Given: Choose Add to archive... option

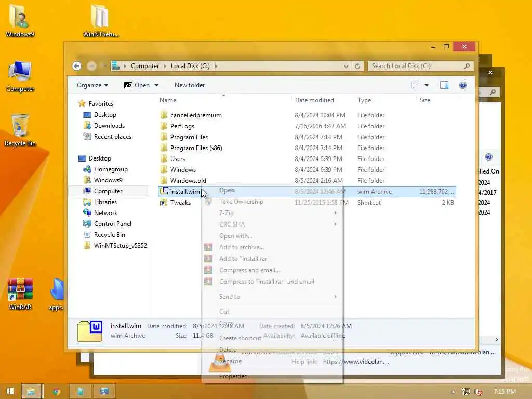Looking at the screenshot, I should [x=272, y=247].
